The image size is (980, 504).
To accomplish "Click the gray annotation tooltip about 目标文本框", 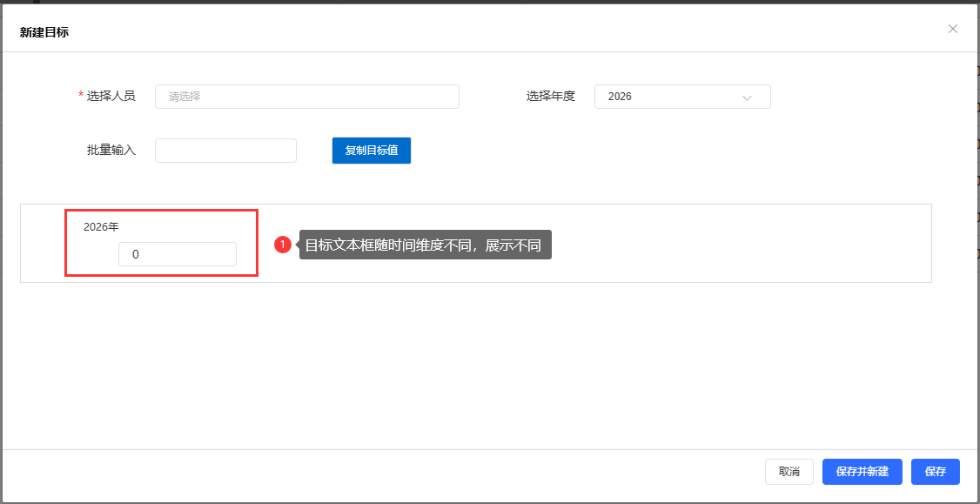I will click(x=425, y=245).
